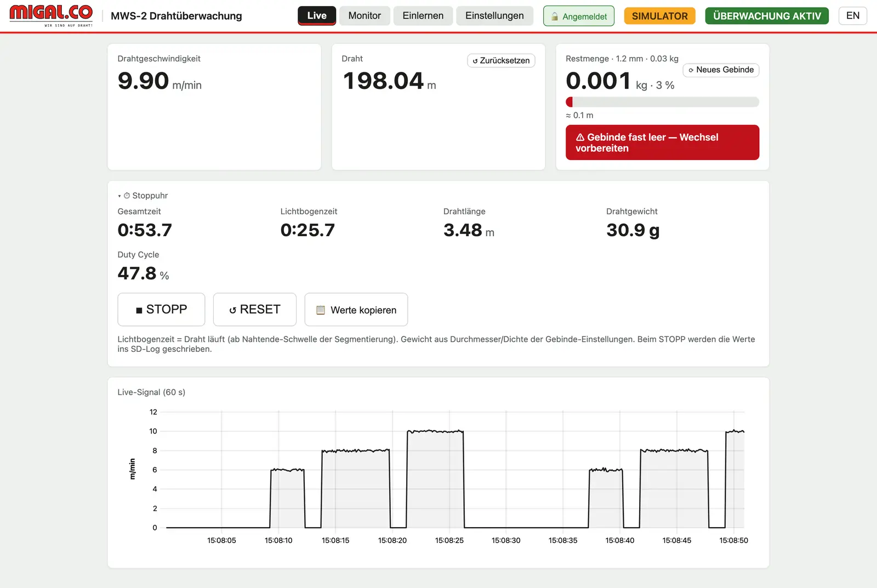Viewport: 877px width, 588px height.
Task: Switch language with the EN button
Action: (x=853, y=16)
